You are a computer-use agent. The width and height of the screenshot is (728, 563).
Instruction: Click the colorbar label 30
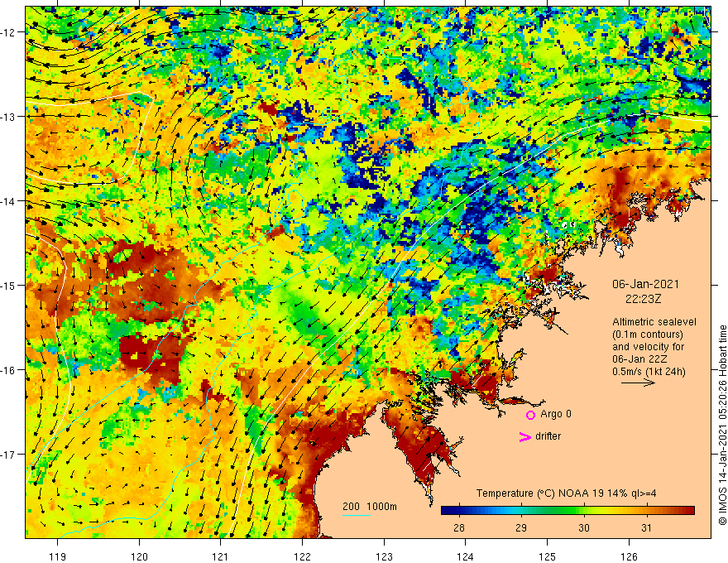(583, 527)
